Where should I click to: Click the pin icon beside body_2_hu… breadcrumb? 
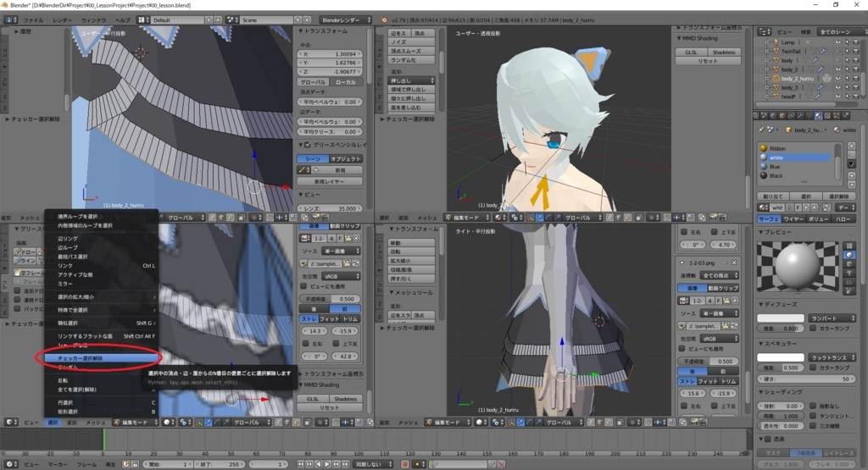tap(761, 130)
